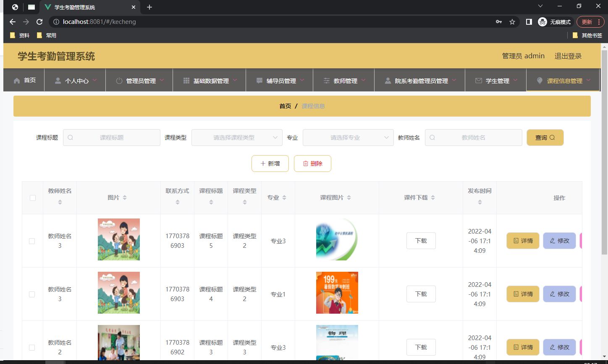Click 下载 for 课程标题4
This screenshot has height=364, width=608.
tap(421, 294)
